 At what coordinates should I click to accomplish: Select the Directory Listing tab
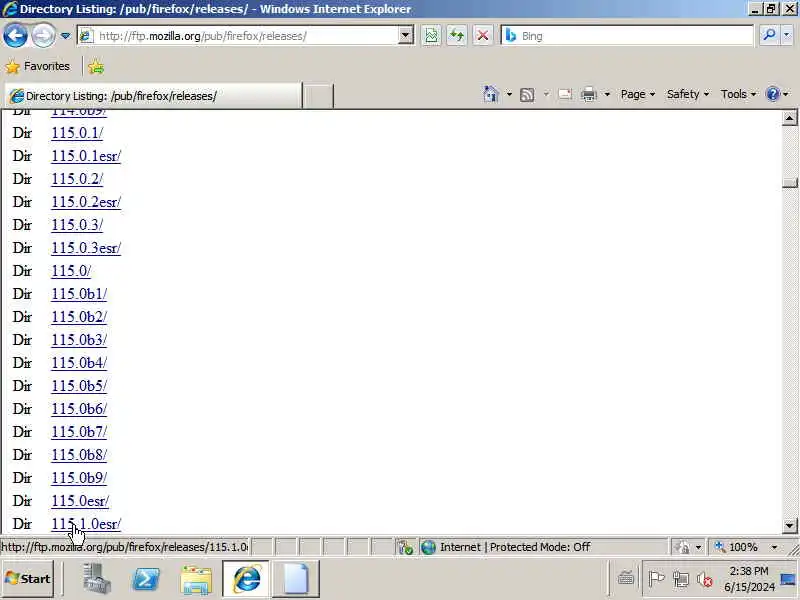click(153, 96)
